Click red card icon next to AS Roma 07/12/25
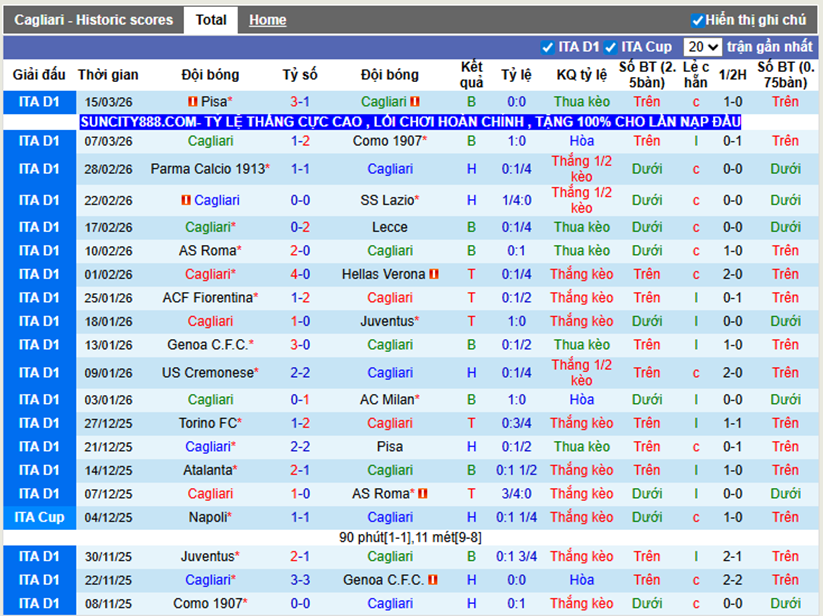The image size is (823, 616). coord(422,494)
